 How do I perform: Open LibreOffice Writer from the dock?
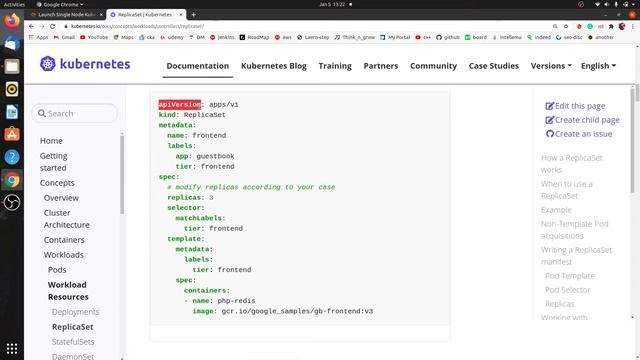[12, 111]
